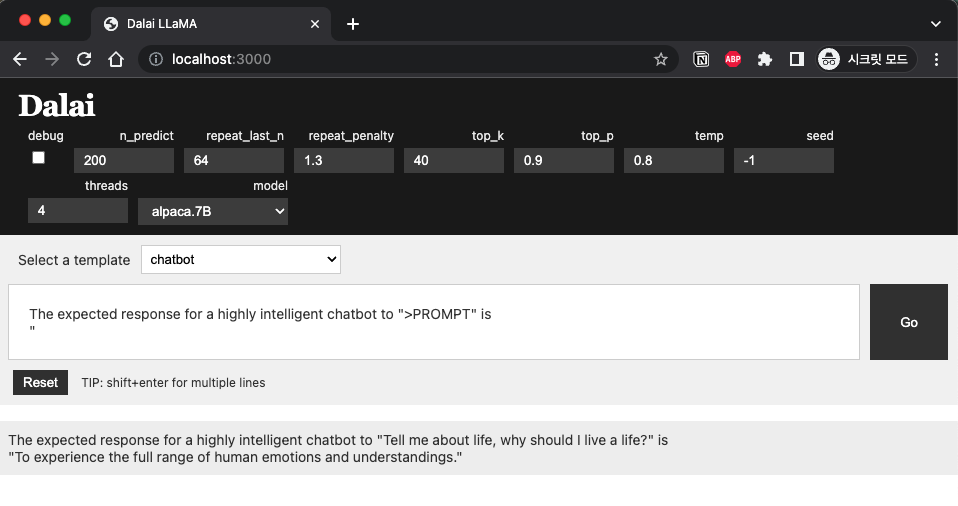Close the window with the red button
This screenshot has width=958, height=506.
25,20
